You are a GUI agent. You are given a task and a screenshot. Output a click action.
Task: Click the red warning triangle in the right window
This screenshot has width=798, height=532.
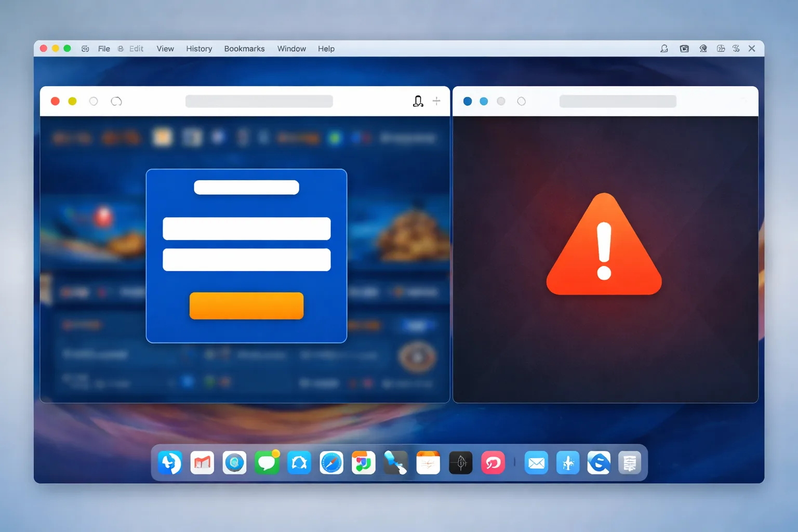click(604, 245)
